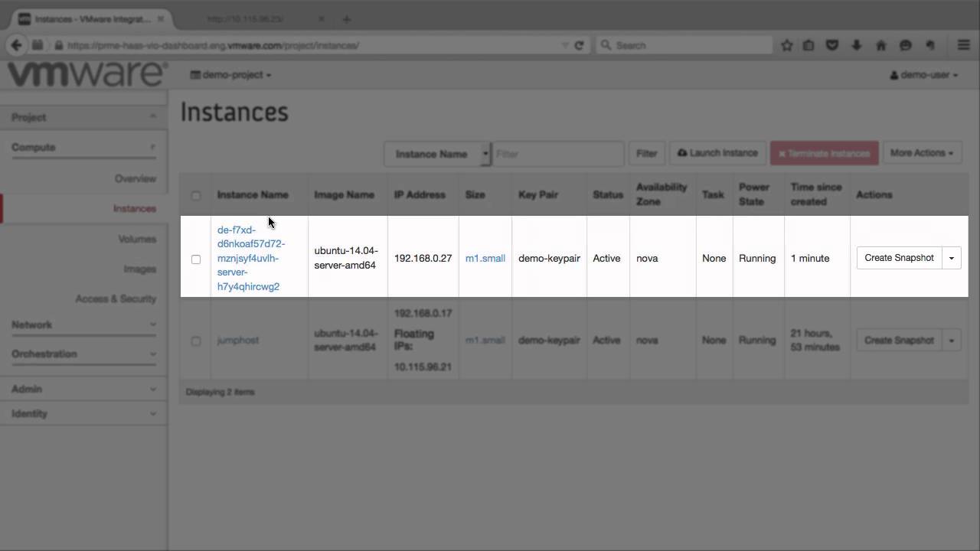980x551 pixels.
Task: Click Create Snapshot for de-f7xd instance
Action: (x=899, y=258)
